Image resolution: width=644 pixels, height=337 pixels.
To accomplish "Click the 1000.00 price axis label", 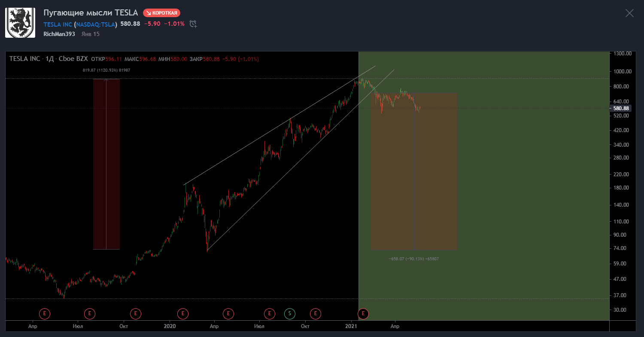I will coord(623,72).
